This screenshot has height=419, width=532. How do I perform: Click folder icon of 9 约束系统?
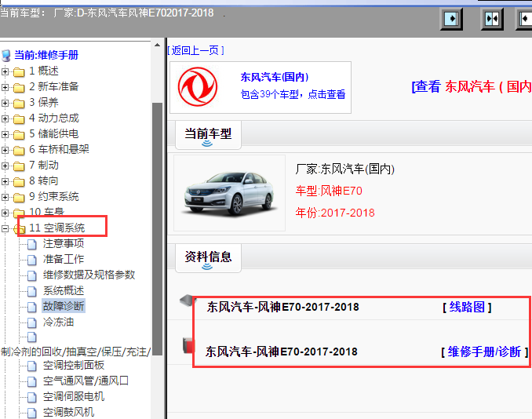(x=19, y=197)
